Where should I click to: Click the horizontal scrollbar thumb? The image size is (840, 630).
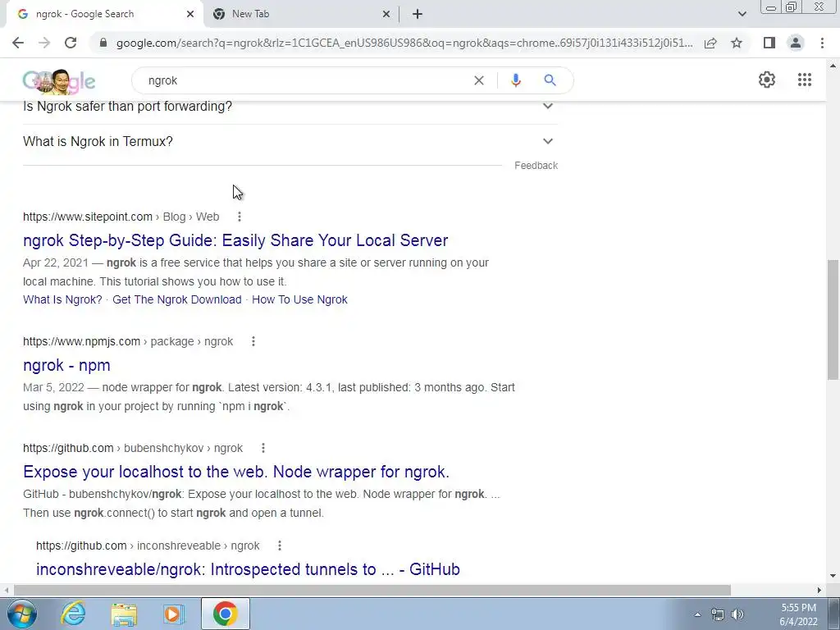coord(372,590)
